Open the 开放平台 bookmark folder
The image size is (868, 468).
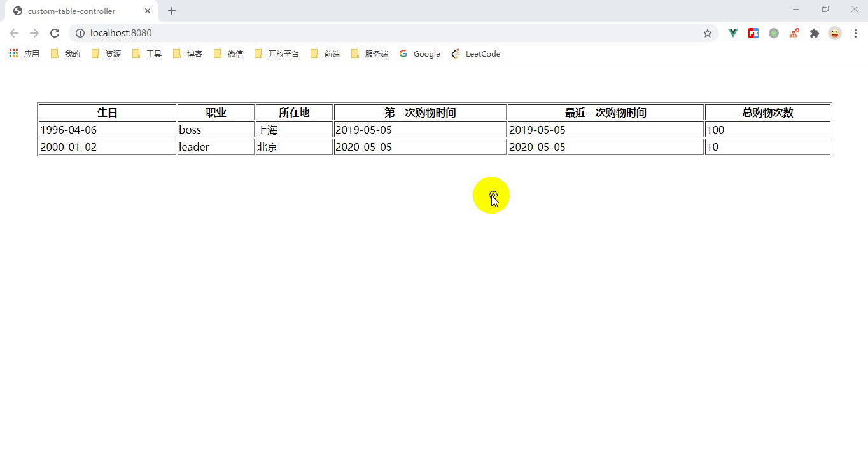tap(277, 54)
